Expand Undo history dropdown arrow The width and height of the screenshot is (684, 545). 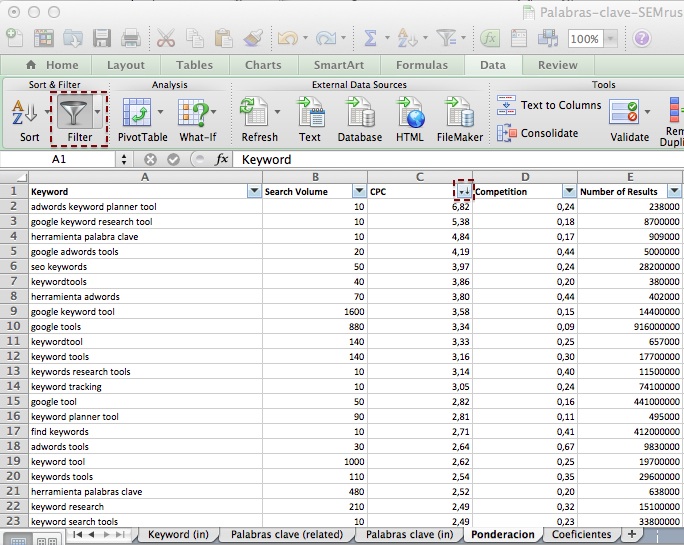[x=305, y=38]
